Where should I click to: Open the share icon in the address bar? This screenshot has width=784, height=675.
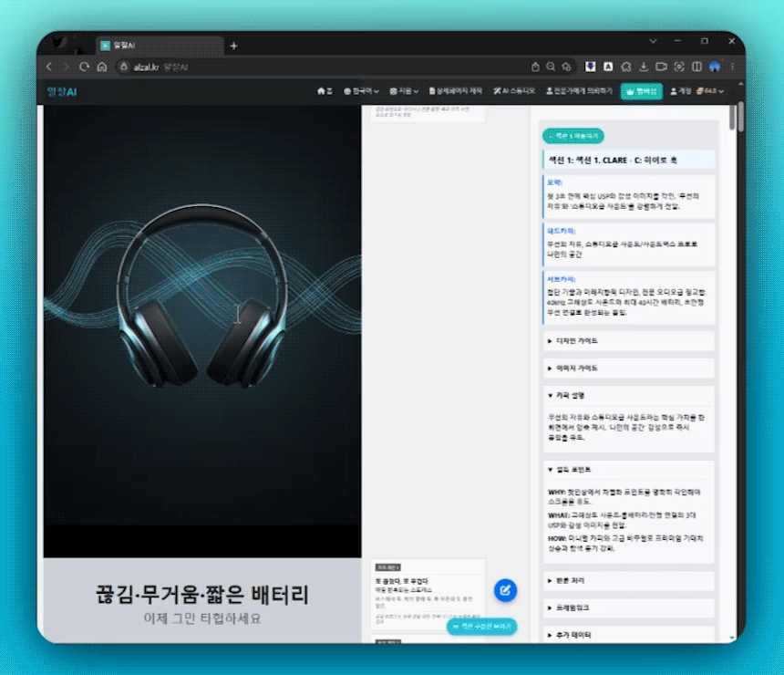point(535,67)
